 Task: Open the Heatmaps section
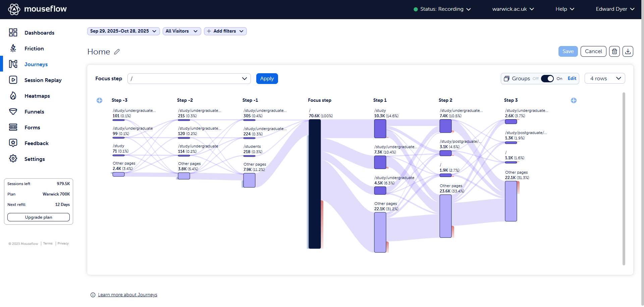coord(37,96)
